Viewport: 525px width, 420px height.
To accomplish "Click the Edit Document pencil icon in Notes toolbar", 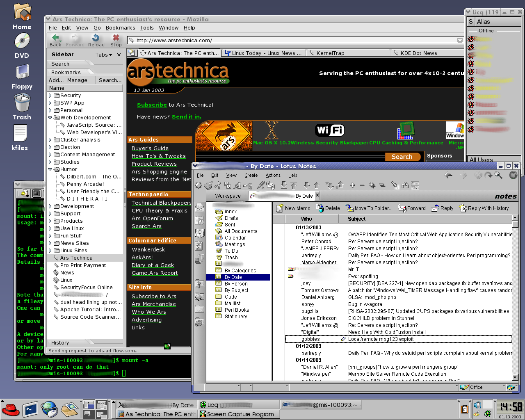I will tap(260, 185).
